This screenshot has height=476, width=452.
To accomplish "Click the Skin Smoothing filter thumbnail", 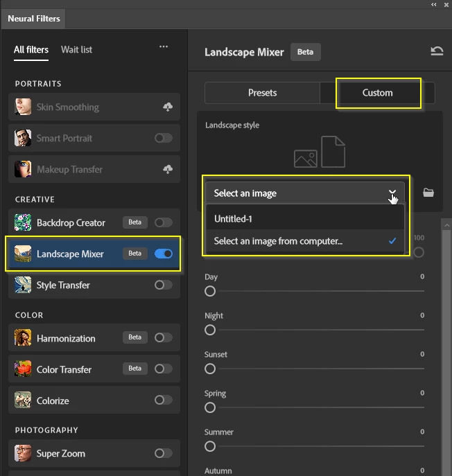I will [x=23, y=107].
